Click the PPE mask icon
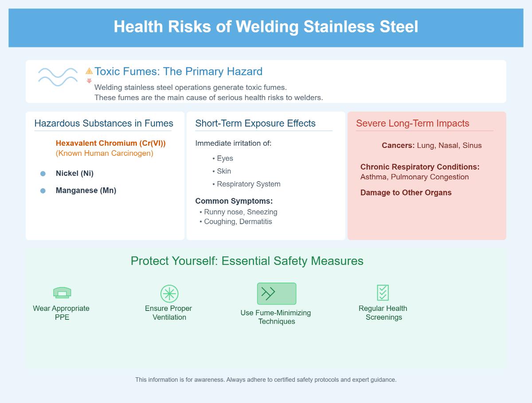The height and width of the screenshot is (403, 532). [62, 293]
